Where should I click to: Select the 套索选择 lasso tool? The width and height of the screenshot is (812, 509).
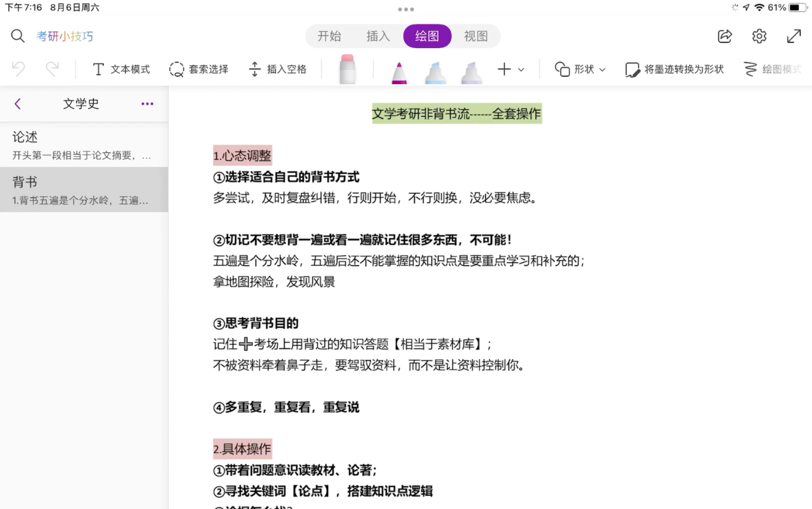[199, 69]
